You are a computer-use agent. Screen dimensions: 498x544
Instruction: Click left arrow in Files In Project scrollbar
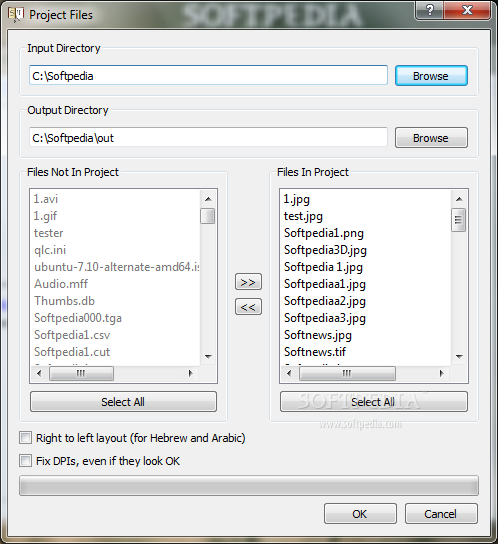click(289, 374)
